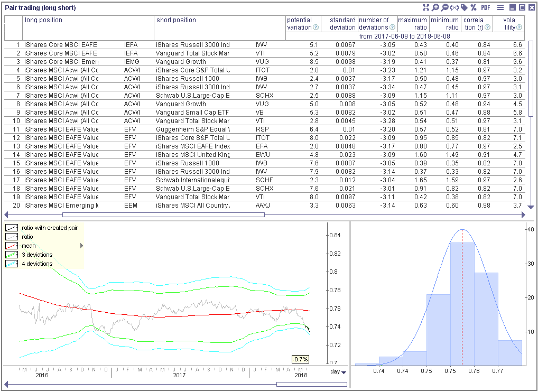Sort table by short position column

pyautogui.click(x=177, y=20)
